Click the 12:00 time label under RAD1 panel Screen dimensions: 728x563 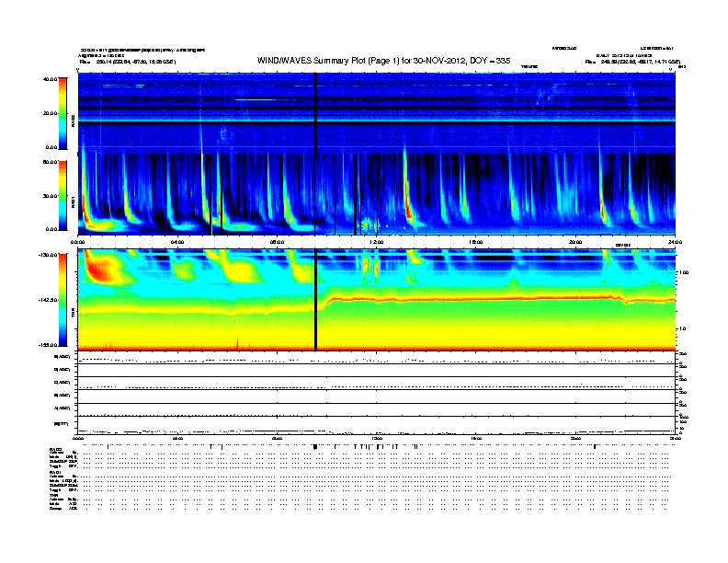point(377,242)
